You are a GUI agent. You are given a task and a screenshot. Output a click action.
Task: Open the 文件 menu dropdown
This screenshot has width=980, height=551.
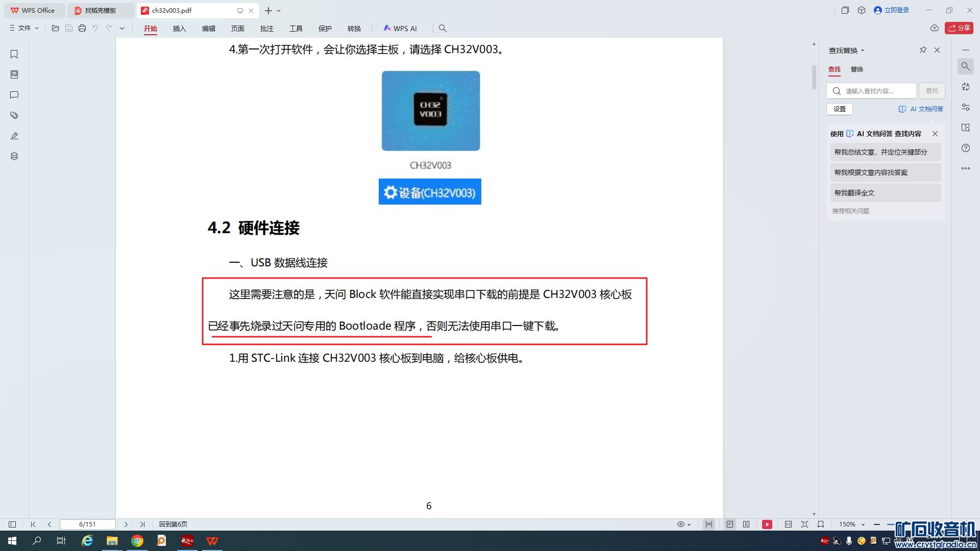24,29
